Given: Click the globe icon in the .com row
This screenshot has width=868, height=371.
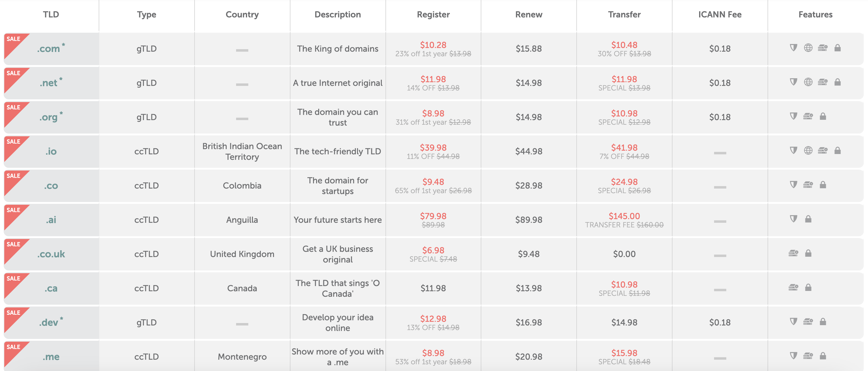Looking at the screenshot, I should coord(808,48).
